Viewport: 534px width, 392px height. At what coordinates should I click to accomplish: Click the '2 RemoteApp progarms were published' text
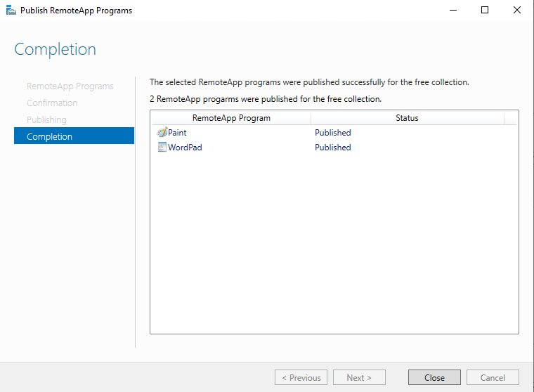[266, 99]
